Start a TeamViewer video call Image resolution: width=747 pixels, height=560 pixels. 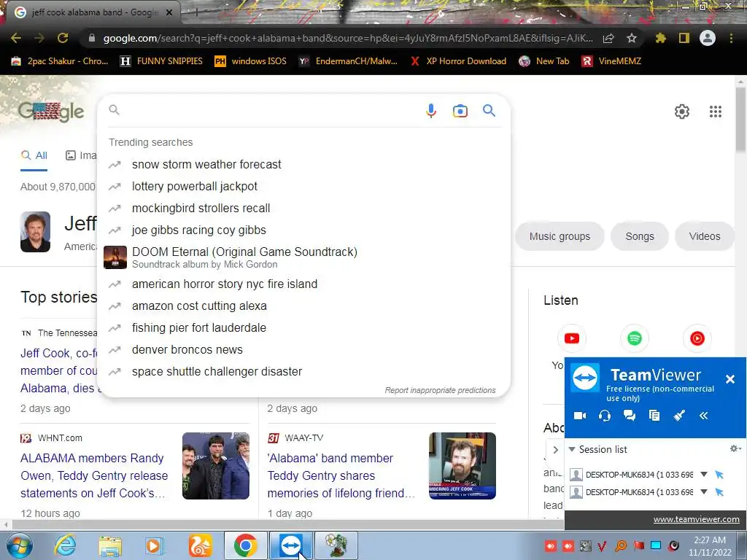click(x=580, y=416)
